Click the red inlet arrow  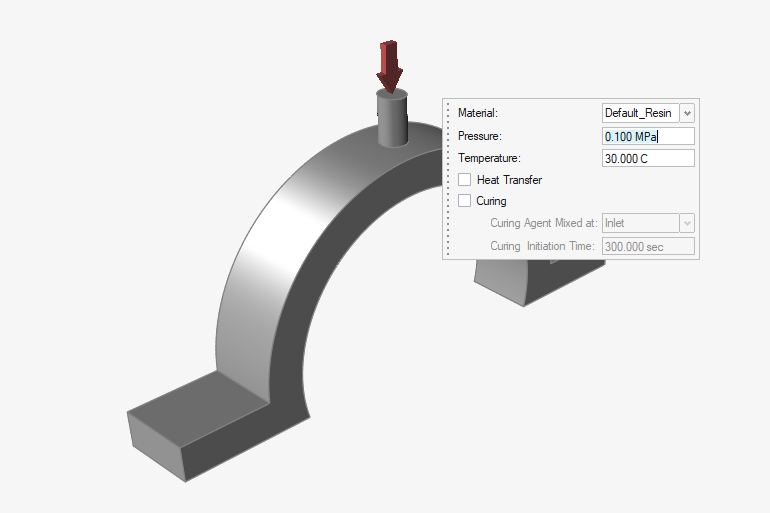tap(389, 66)
